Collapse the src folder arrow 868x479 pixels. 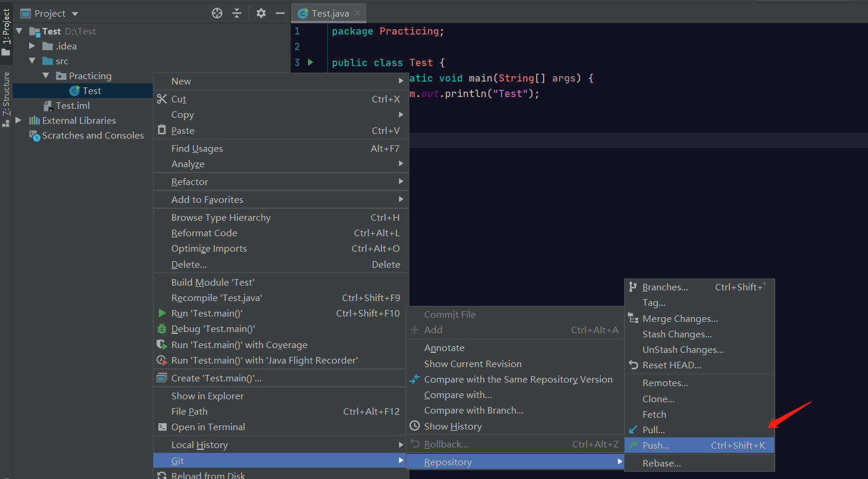click(33, 61)
